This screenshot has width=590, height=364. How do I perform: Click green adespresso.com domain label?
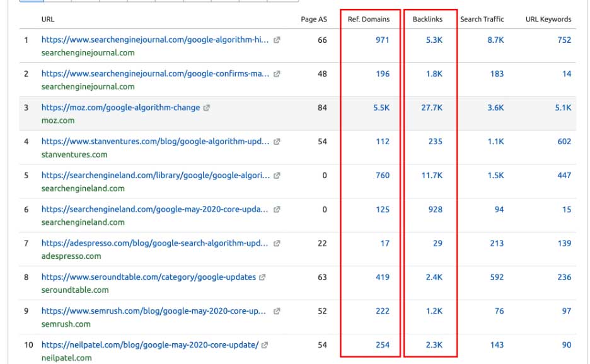71,256
